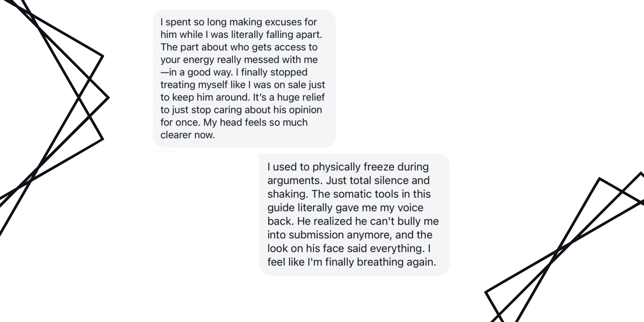
Task: Click the phrase "breathing again" in second message
Action: coord(396,262)
